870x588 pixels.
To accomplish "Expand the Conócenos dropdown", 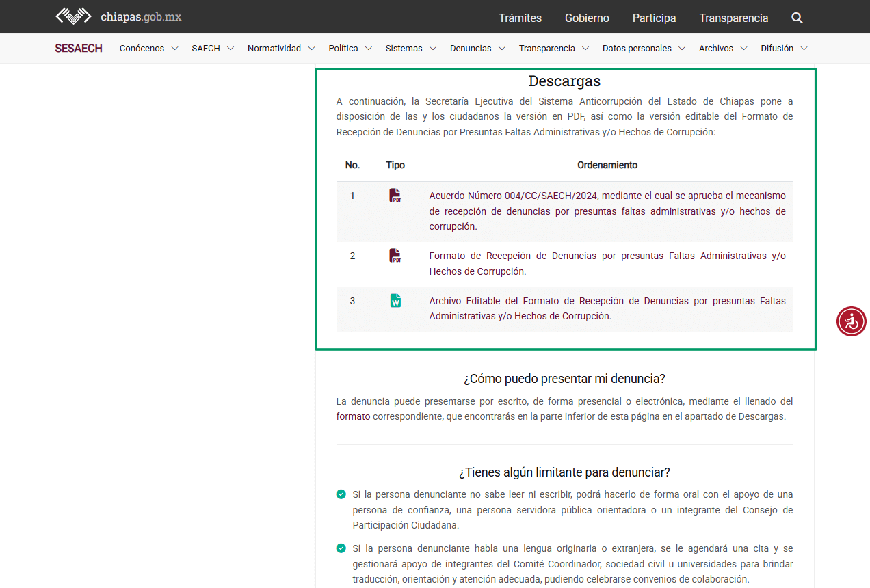I will click(148, 49).
